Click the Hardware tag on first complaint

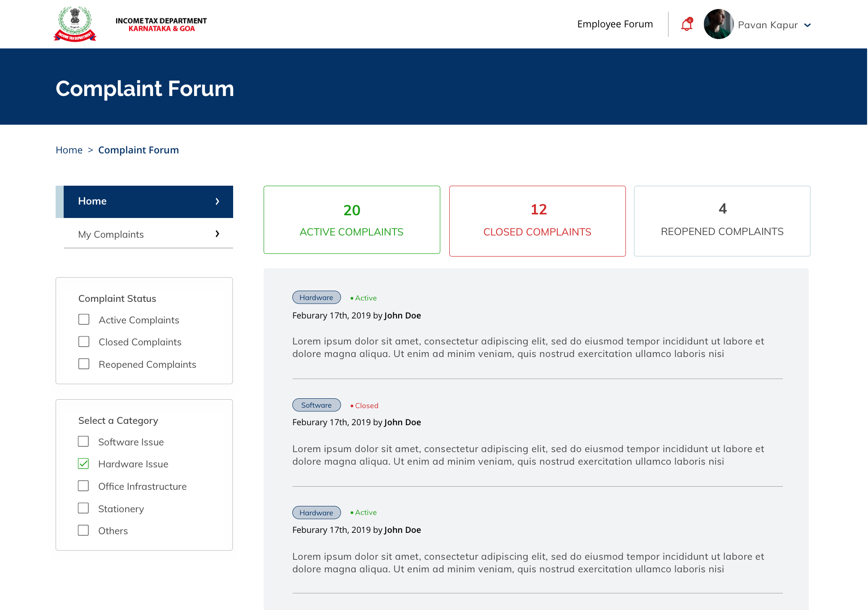coord(316,297)
